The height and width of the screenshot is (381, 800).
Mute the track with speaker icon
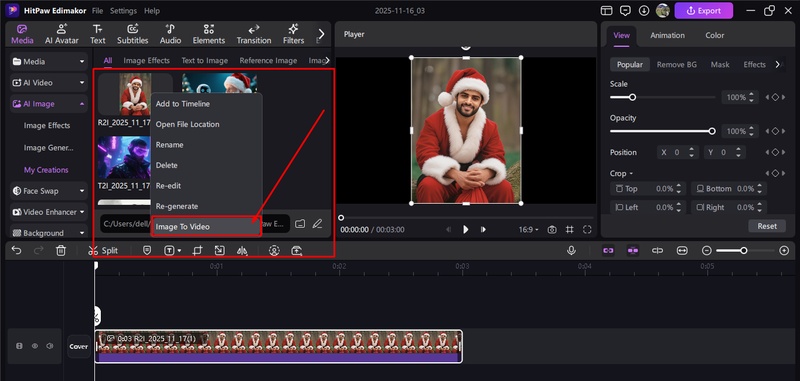[x=49, y=346]
